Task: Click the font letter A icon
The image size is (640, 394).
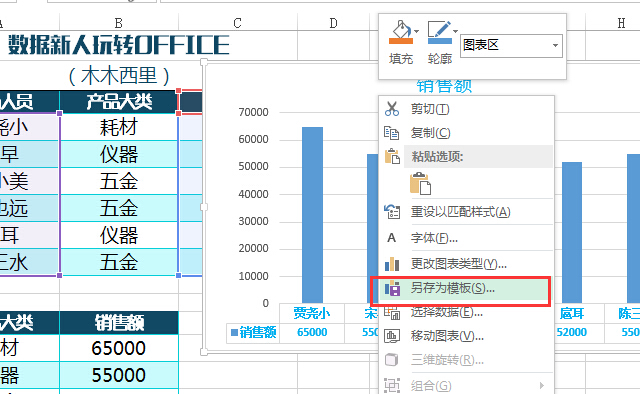Action: pos(391,238)
